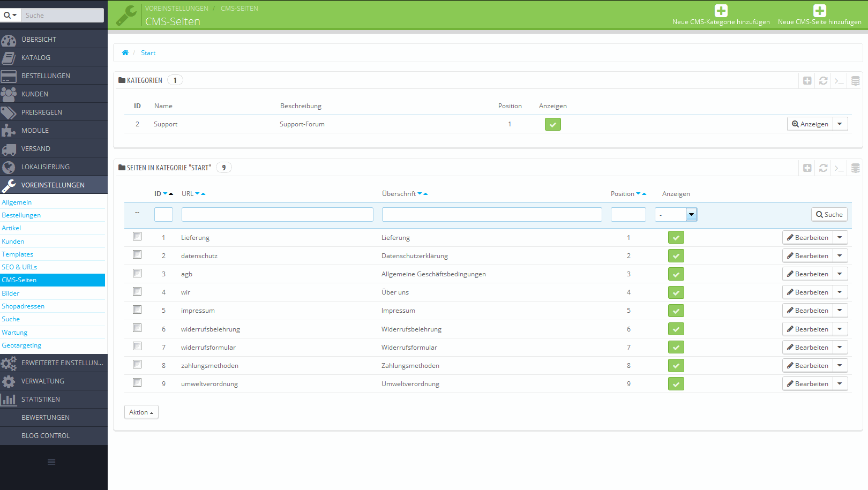Image resolution: width=868 pixels, height=490 pixels.
Task: Expand action menu for Lieferung row
Action: (840, 238)
